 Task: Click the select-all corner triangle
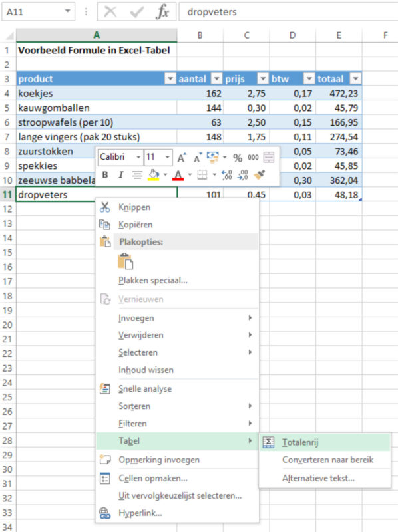pos(9,35)
